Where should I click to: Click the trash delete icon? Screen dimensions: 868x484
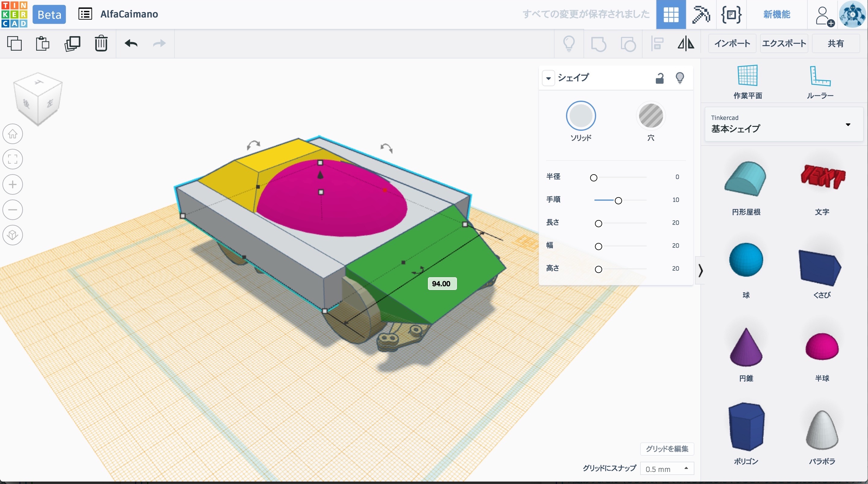pyautogui.click(x=101, y=43)
